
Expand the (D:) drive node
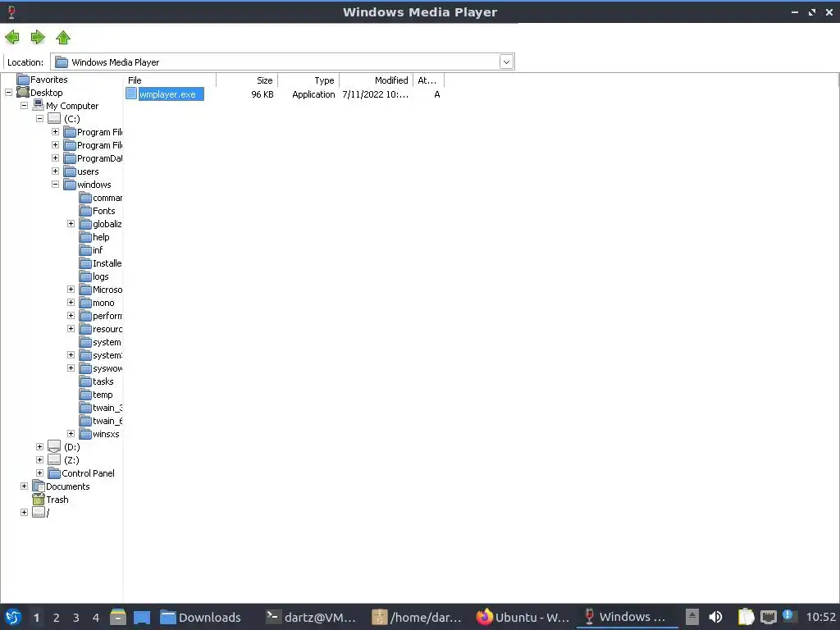(39, 446)
